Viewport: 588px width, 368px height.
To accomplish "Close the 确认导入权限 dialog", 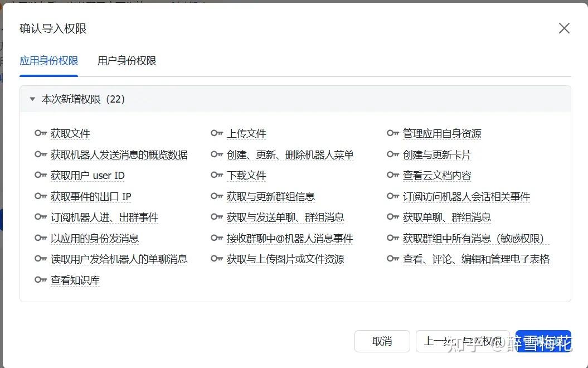I will pyautogui.click(x=564, y=28).
